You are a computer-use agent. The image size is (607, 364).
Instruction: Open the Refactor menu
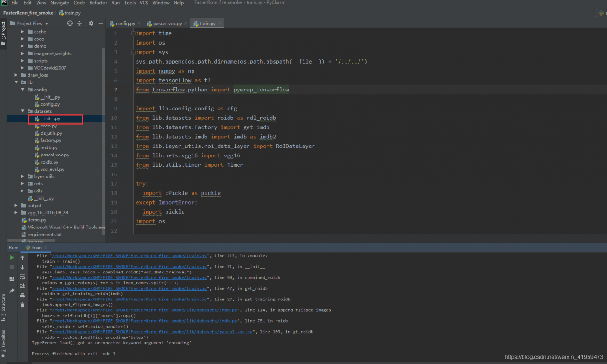click(x=98, y=2)
